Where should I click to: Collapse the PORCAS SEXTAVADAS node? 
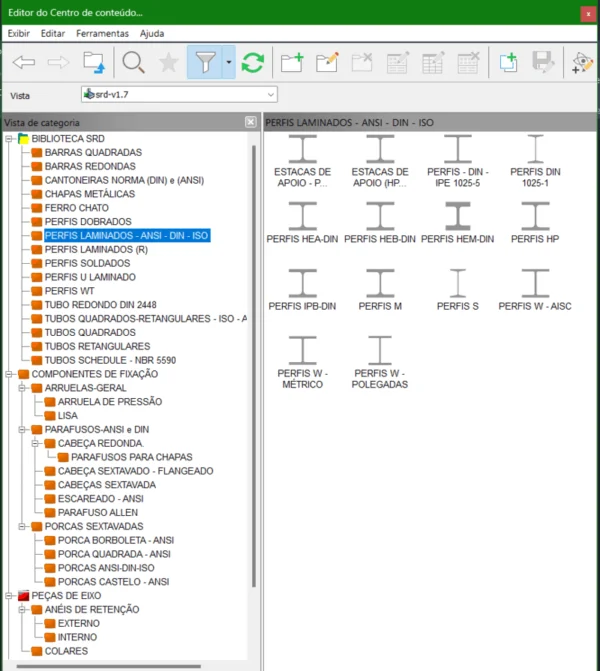click(23, 526)
